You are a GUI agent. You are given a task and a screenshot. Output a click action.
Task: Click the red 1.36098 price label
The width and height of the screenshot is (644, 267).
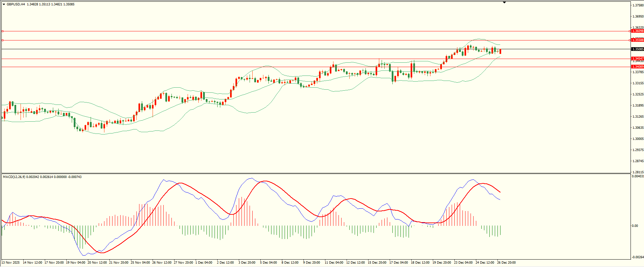tap(638, 31)
